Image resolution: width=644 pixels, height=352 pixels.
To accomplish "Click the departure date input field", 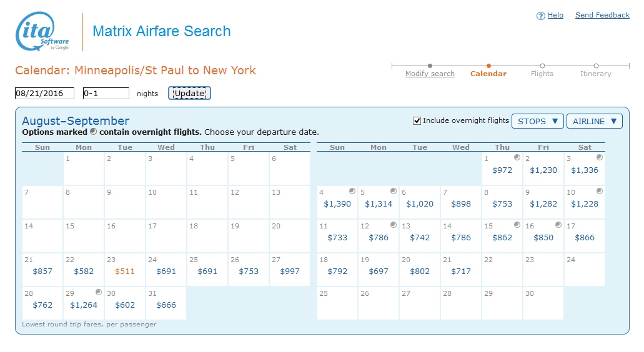I will tap(44, 94).
